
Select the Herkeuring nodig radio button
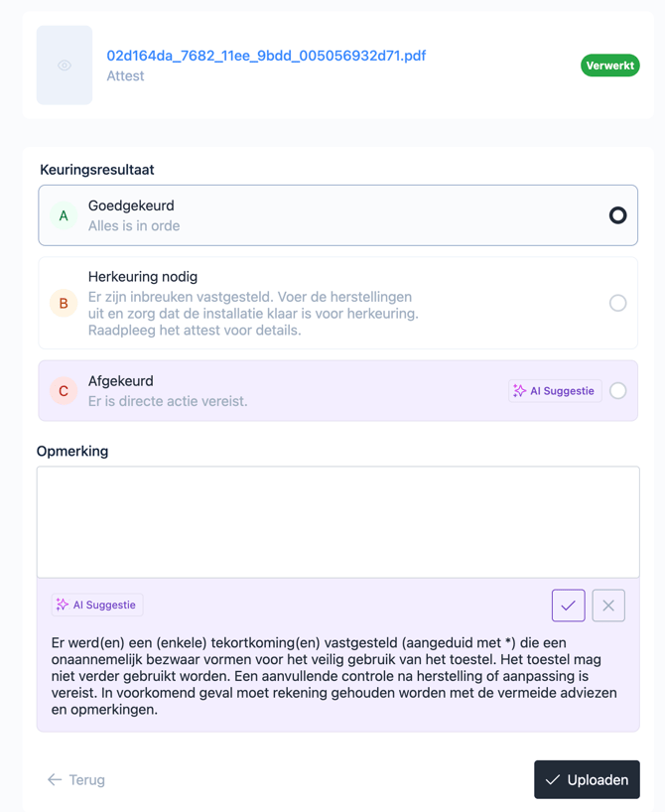tap(617, 304)
